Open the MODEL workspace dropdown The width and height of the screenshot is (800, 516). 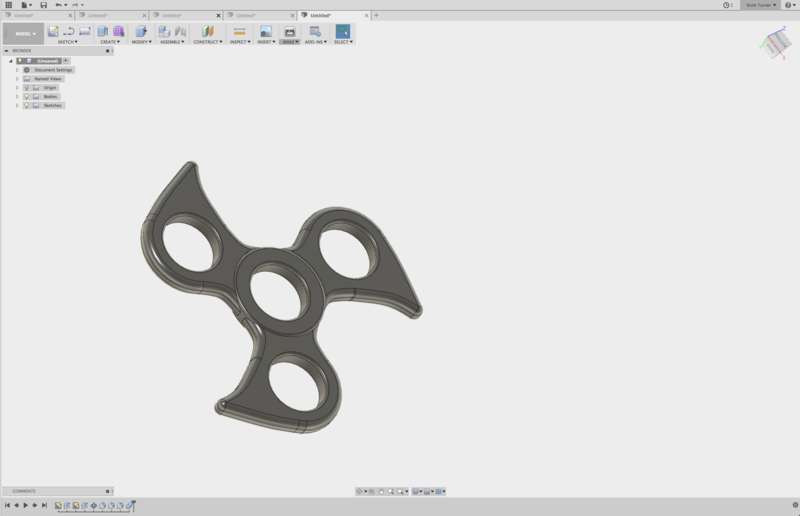click(24, 34)
